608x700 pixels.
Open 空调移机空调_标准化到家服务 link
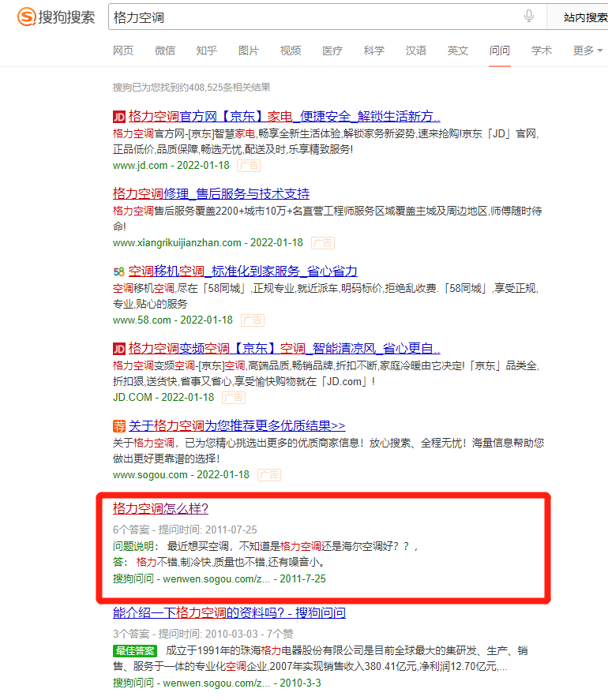tap(242, 271)
